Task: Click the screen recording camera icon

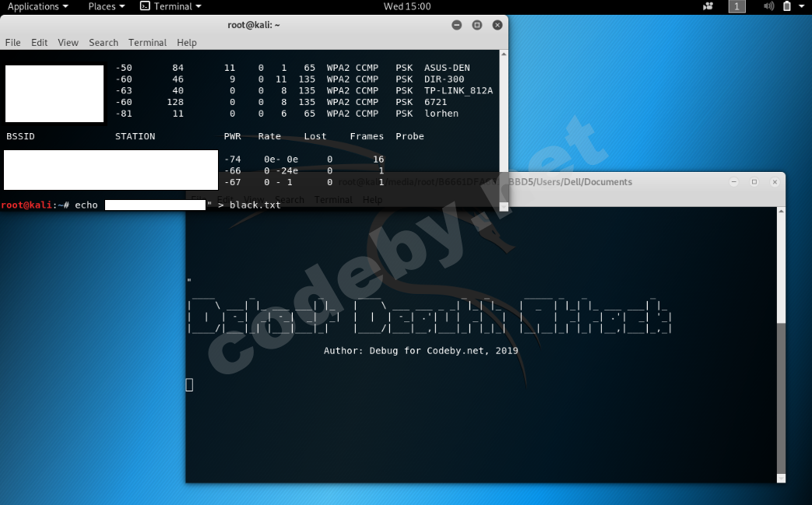Action: pos(708,6)
